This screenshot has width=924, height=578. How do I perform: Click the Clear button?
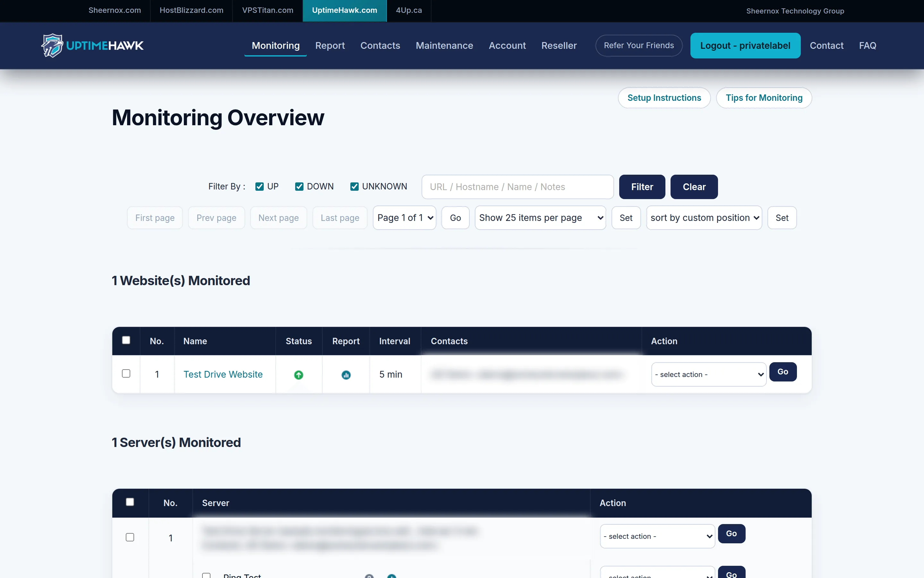pyautogui.click(x=694, y=187)
